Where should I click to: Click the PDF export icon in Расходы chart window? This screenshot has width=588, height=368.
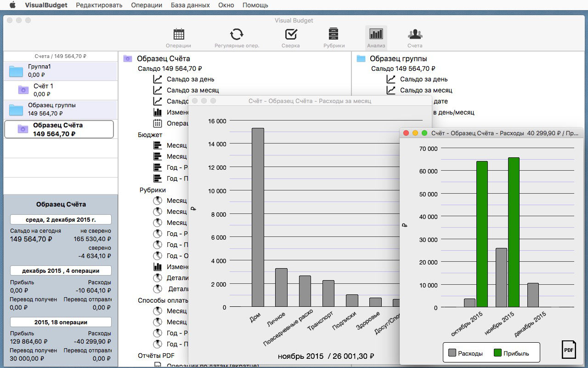pyautogui.click(x=569, y=350)
